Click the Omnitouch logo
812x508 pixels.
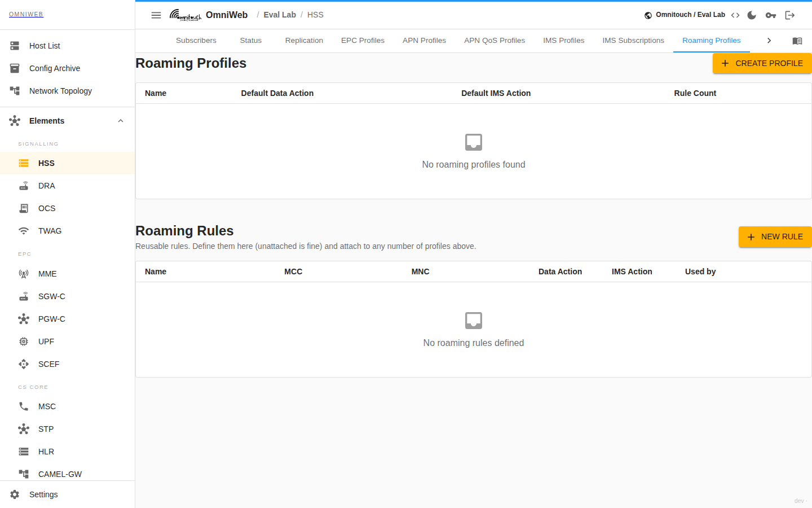186,15
